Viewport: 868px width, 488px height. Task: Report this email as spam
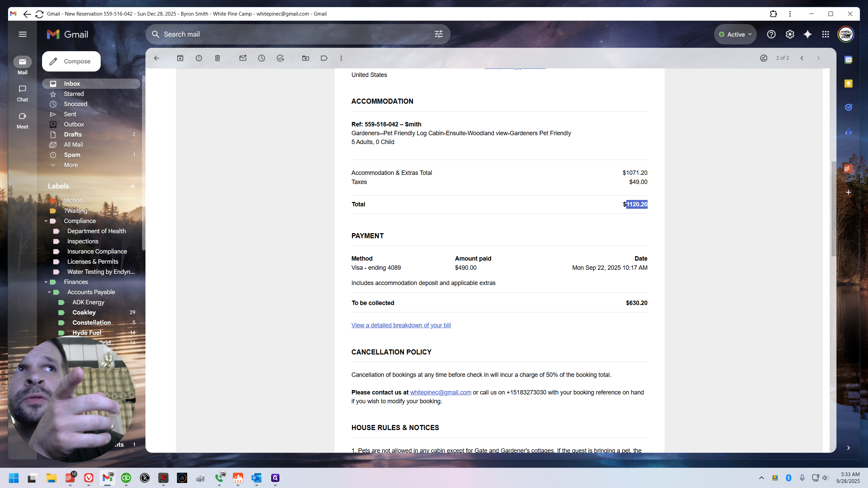click(199, 58)
